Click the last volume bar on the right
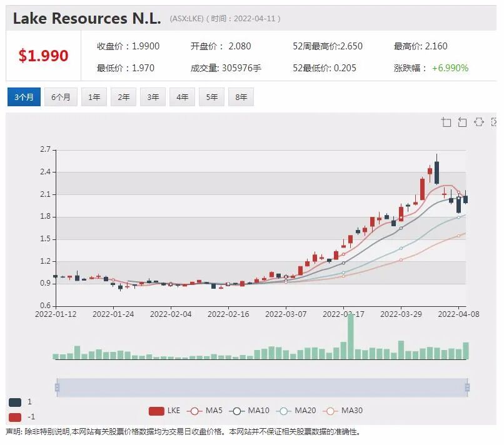The image size is (504, 445). [466, 351]
